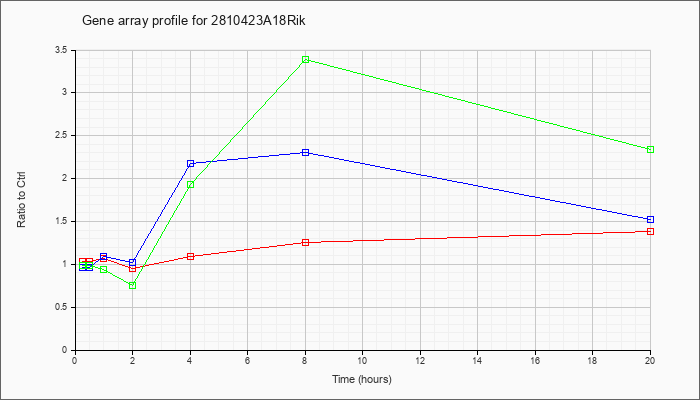Click the blue marker at 4 hours
The width and height of the screenshot is (700, 400).
[x=191, y=163]
